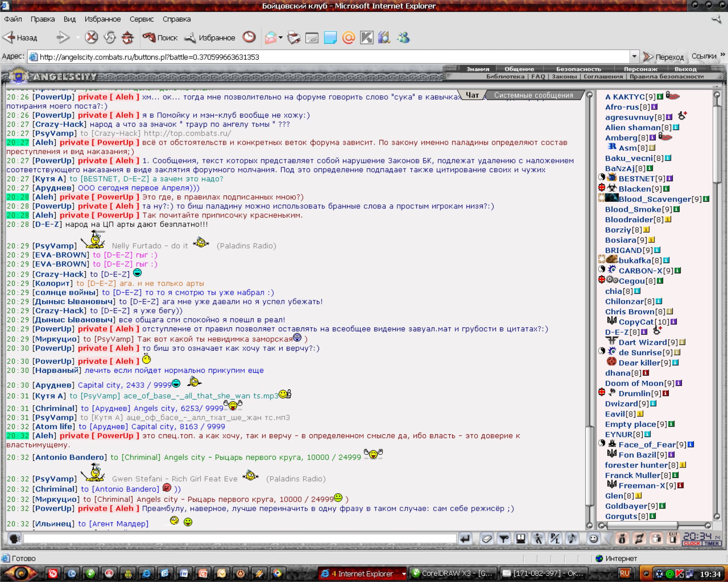
Task: Open the Соглашения link
Action: tap(603, 76)
